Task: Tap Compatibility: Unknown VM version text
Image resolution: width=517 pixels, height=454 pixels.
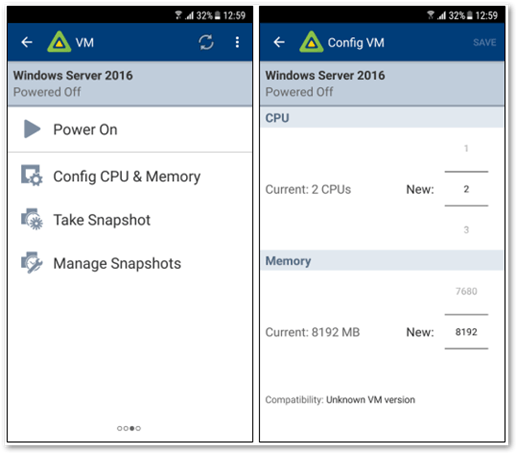Action: (x=340, y=400)
